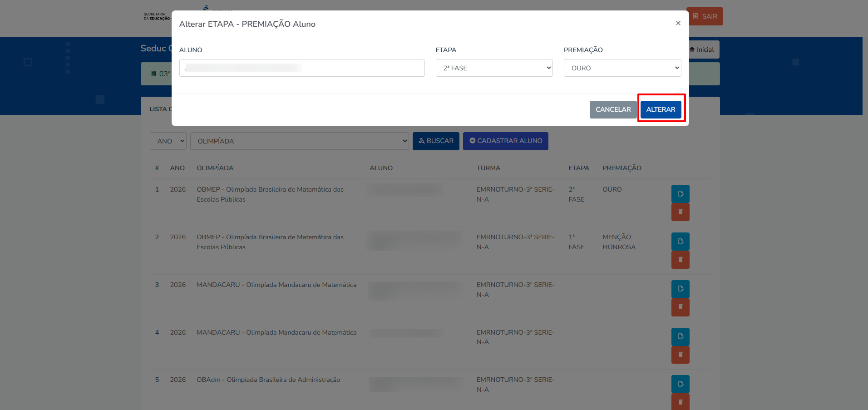This screenshot has width=868, height=410.
Task: Delete row 4 MANDACARU student entry
Action: tap(680, 355)
